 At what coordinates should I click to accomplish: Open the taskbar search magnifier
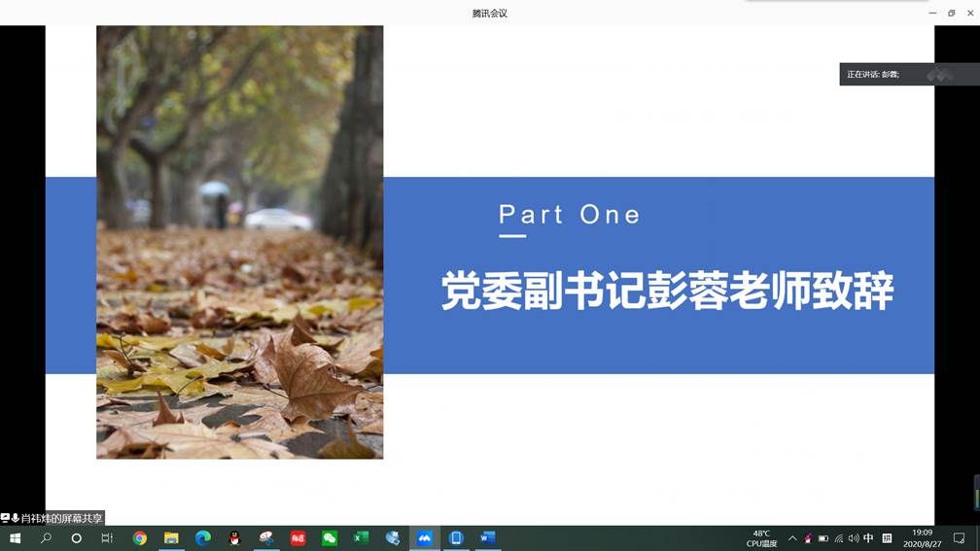coord(46,538)
